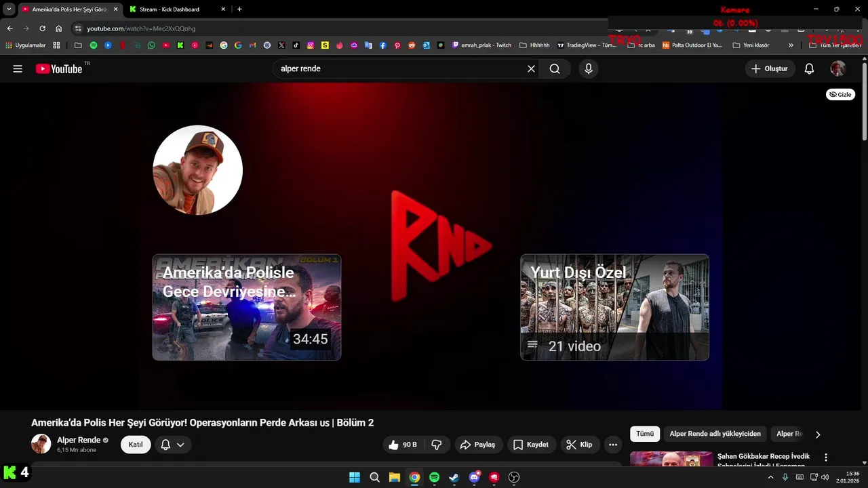This screenshot has width=868, height=488.
Task: Open the Yurt Dışı Özel playlist card
Action: (x=614, y=307)
